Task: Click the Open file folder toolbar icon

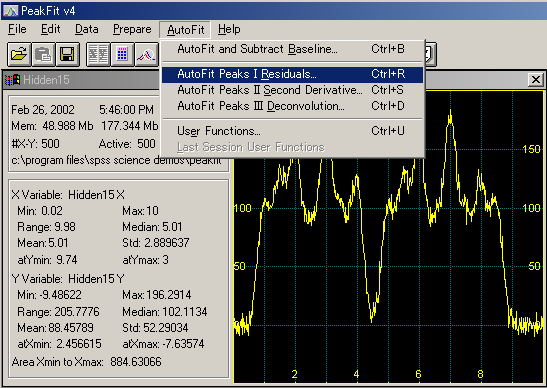Action: (19, 54)
